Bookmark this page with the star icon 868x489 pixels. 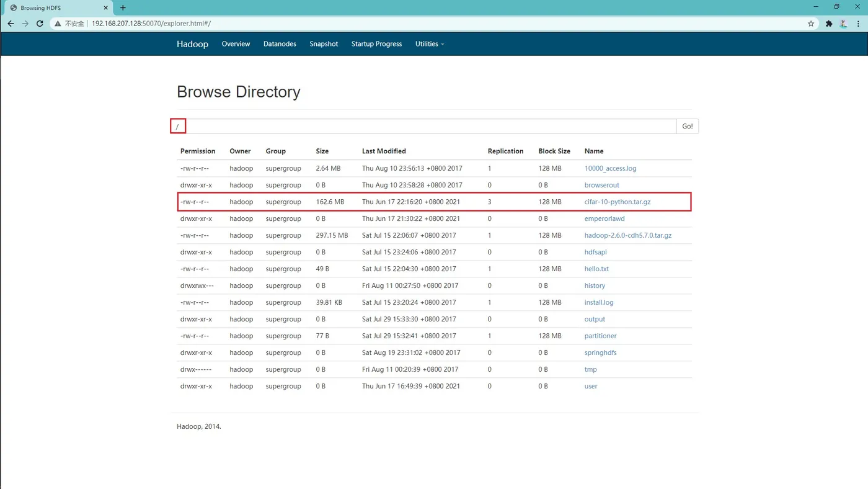pos(811,24)
